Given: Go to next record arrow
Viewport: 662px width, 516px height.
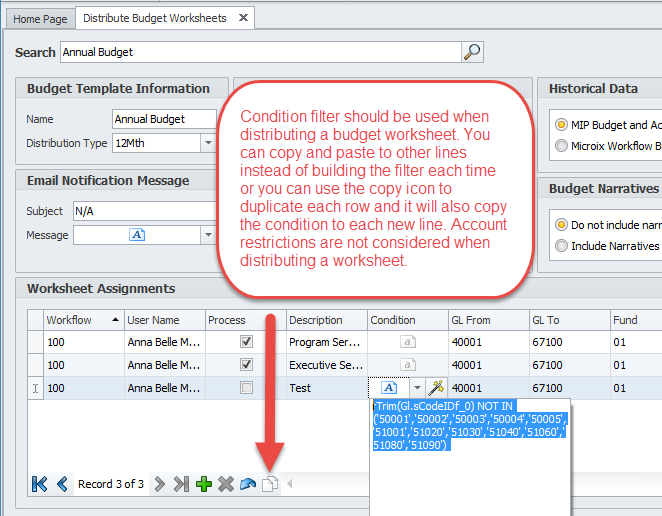Looking at the screenshot, I should coord(159,484).
